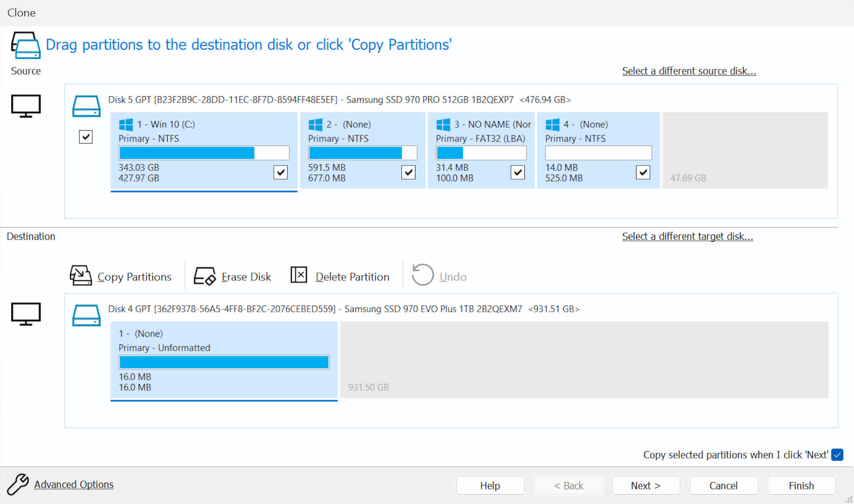
Task: Uncheck the FAT32 NO NAME partition checkbox
Action: pyautogui.click(x=517, y=172)
